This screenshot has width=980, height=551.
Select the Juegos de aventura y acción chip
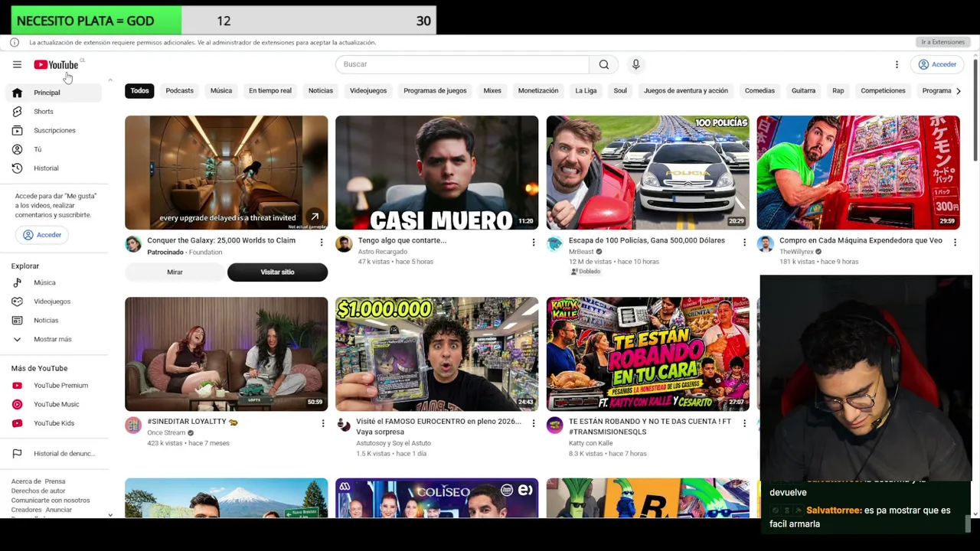686,91
